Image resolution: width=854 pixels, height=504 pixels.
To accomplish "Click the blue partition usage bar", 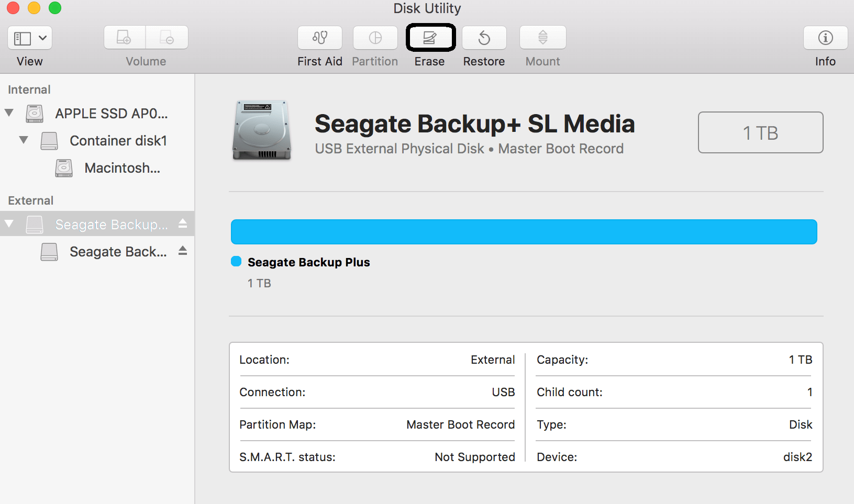I will pyautogui.click(x=524, y=232).
